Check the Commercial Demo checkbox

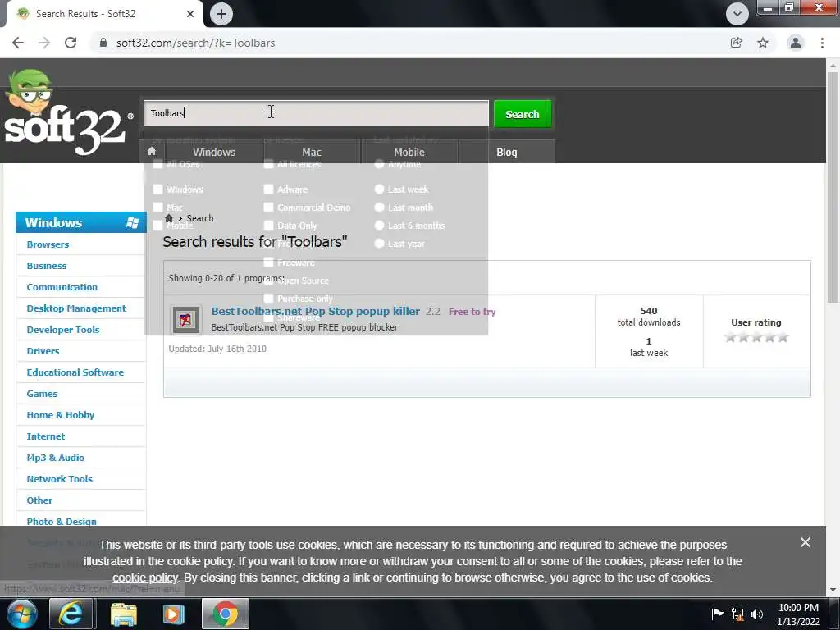tap(268, 208)
